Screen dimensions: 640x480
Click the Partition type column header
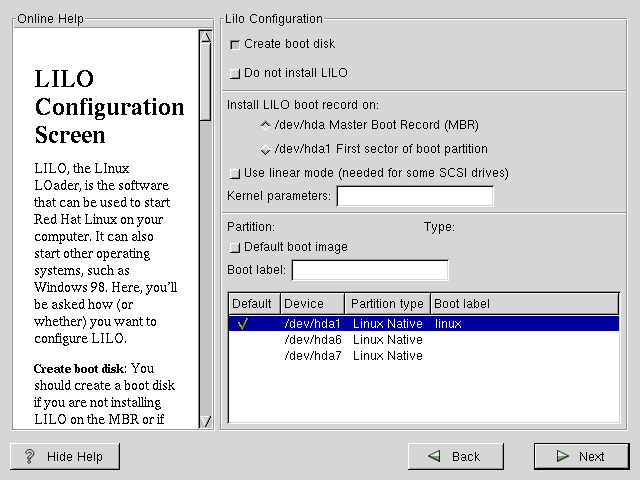[x=387, y=303]
